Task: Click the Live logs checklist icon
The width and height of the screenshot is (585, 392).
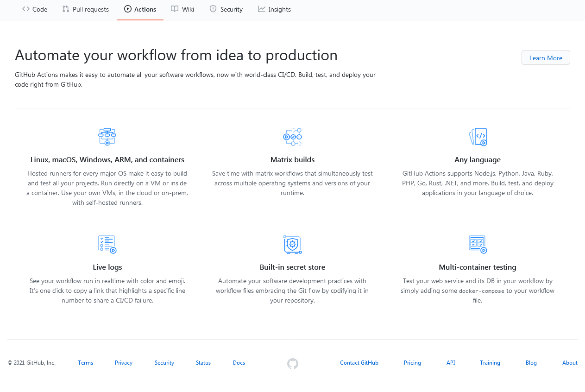Action: (107, 244)
